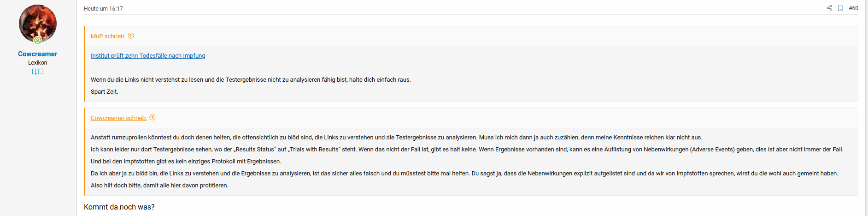Open the #60 post permalink
868x216 pixels.
point(853,8)
